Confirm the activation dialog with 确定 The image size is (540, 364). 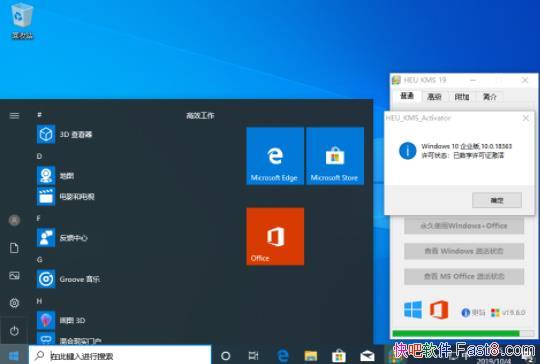497,200
